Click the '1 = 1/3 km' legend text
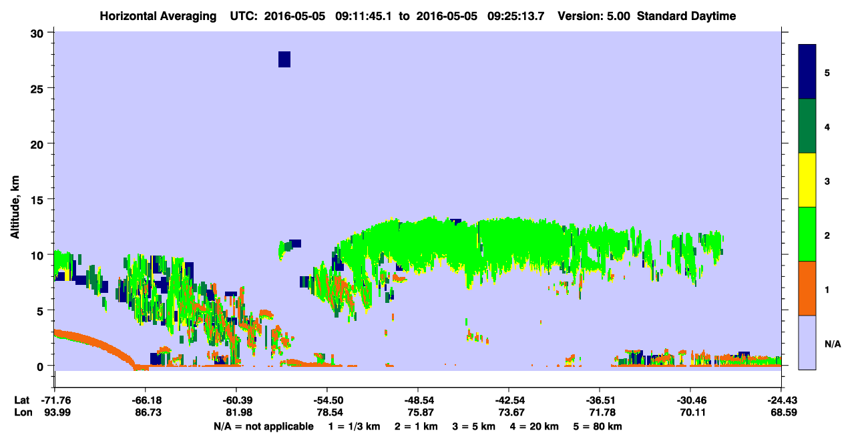This screenshot has width=868, height=445. click(x=354, y=426)
